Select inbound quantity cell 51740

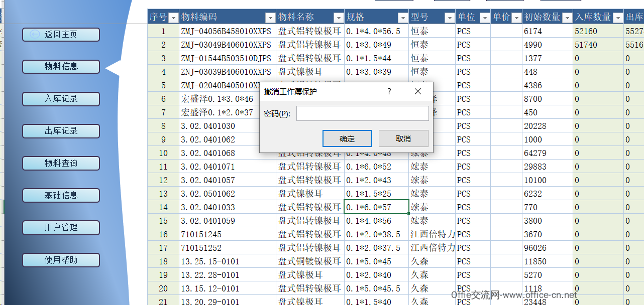[x=599, y=45]
